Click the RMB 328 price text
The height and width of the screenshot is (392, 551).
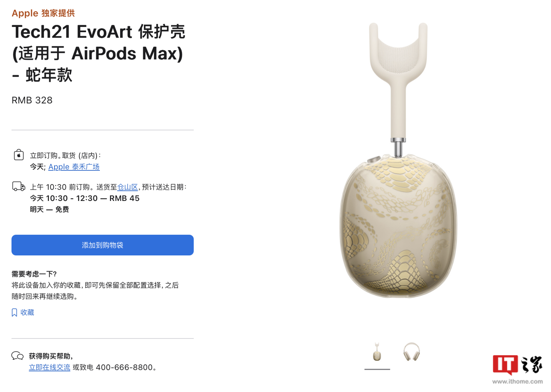32,100
